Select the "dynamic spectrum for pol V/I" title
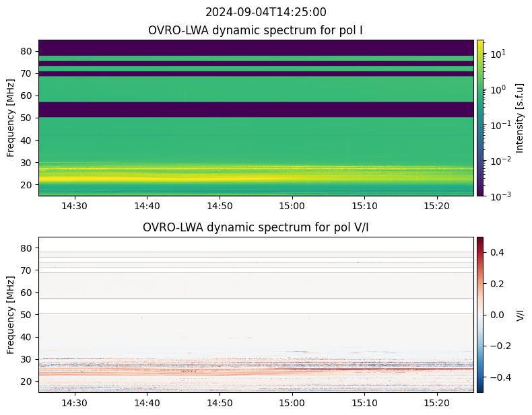This screenshot has width=532, height=415. [x=255, y=227]
